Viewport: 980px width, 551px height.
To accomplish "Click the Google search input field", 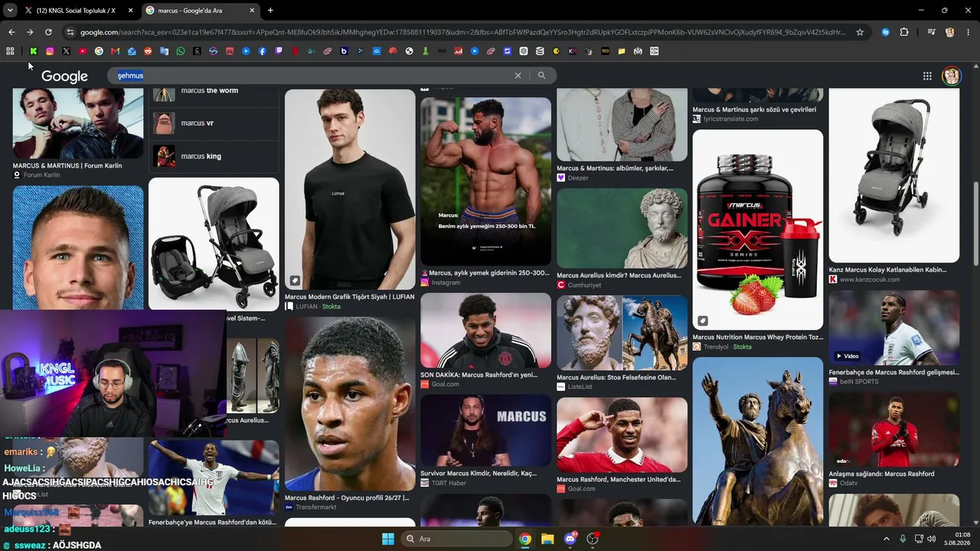I will [x=314, y=76].
